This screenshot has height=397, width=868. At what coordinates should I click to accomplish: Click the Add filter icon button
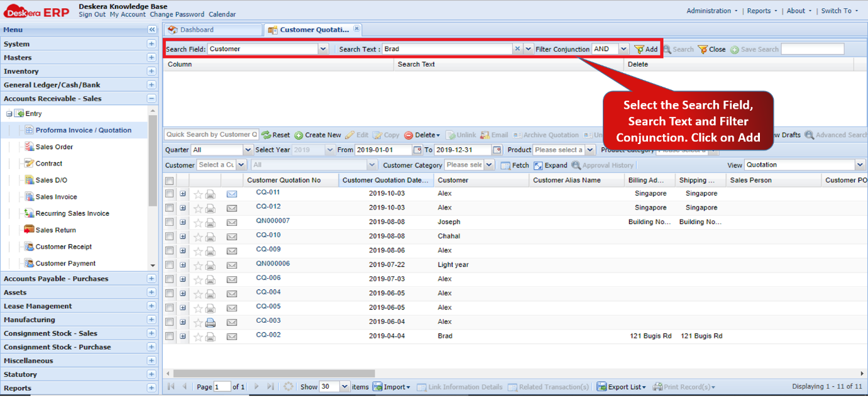click(x=646, y=49)
